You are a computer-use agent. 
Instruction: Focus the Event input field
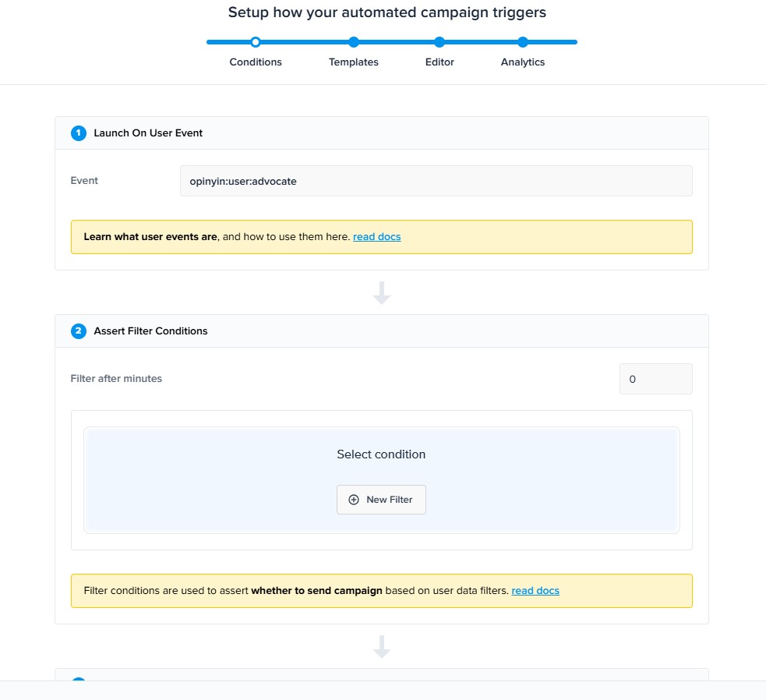pos(436,181)
